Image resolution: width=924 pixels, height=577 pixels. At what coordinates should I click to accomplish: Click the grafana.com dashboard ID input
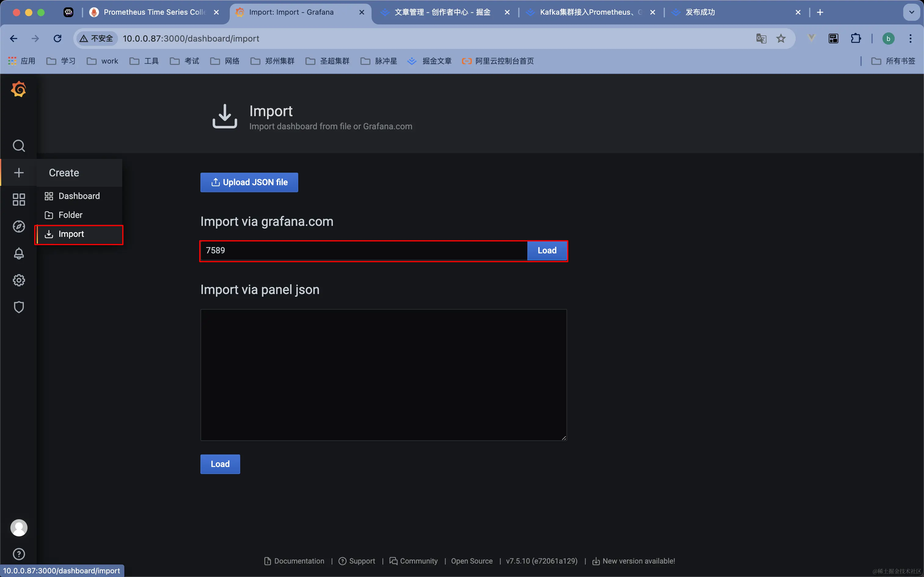364,250
